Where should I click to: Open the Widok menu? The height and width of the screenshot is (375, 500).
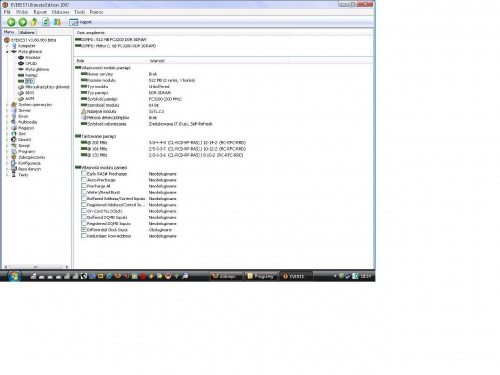22,12
